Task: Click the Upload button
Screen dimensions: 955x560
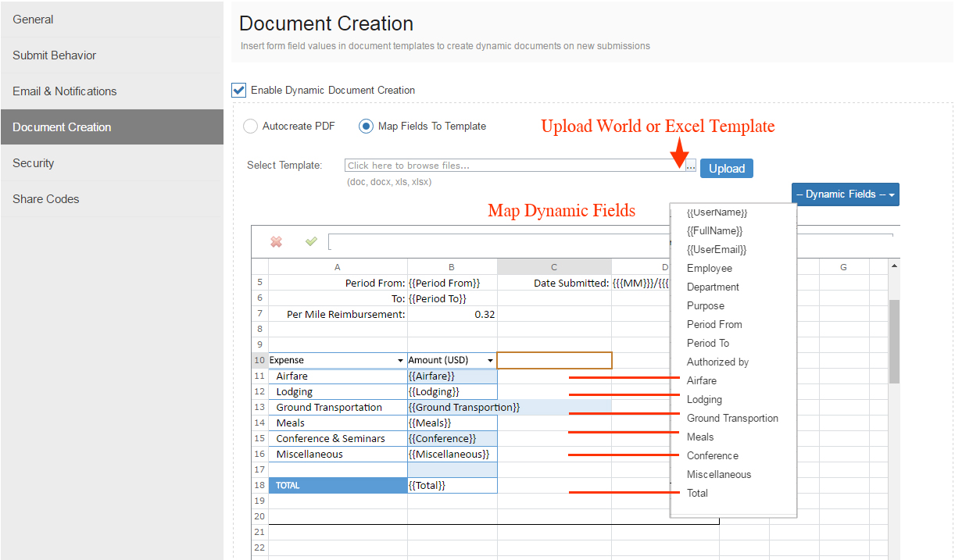Action: coord(727,169)
